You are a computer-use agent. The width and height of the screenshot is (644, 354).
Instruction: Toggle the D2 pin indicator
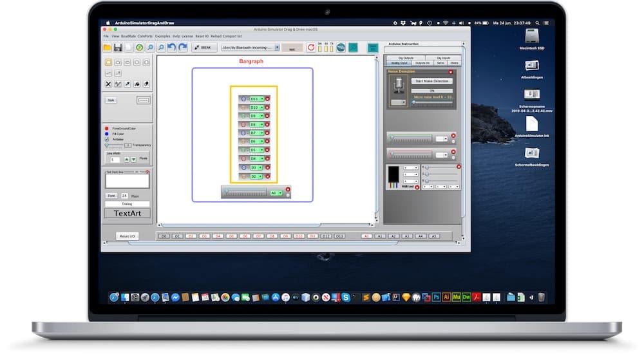[x=191, y=236]
